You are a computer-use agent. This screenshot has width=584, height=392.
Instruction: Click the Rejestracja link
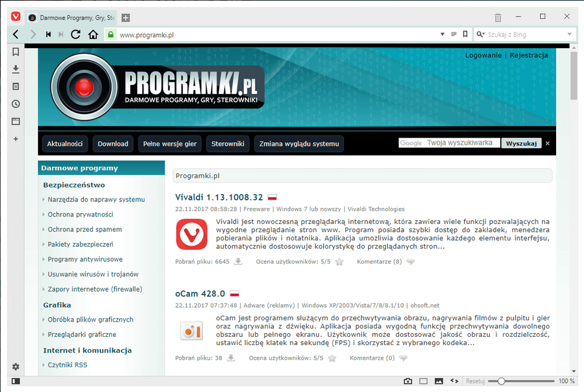pyautogui.click(x=529, y=55)
